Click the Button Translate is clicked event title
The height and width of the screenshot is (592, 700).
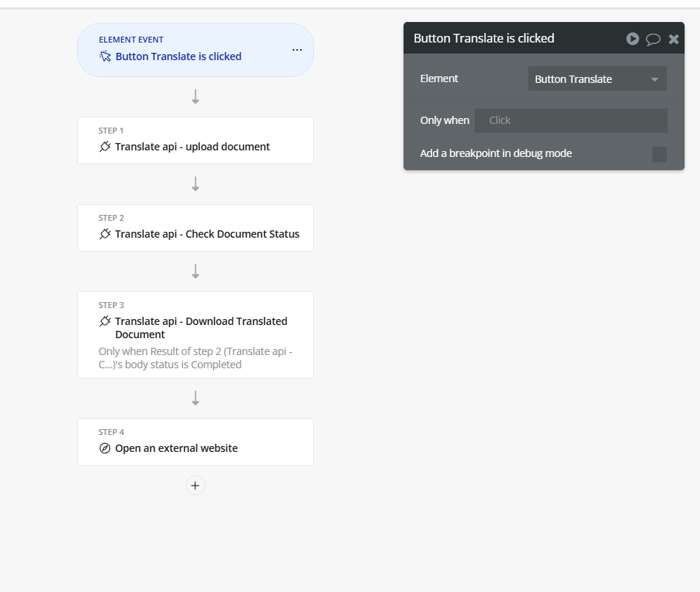tap(178, 56)
